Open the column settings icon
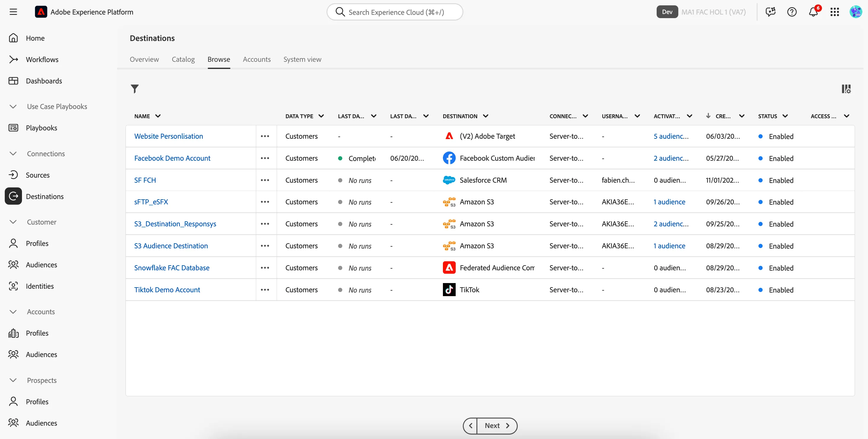Screen dimensions: 868x439 tap(846, 89)
